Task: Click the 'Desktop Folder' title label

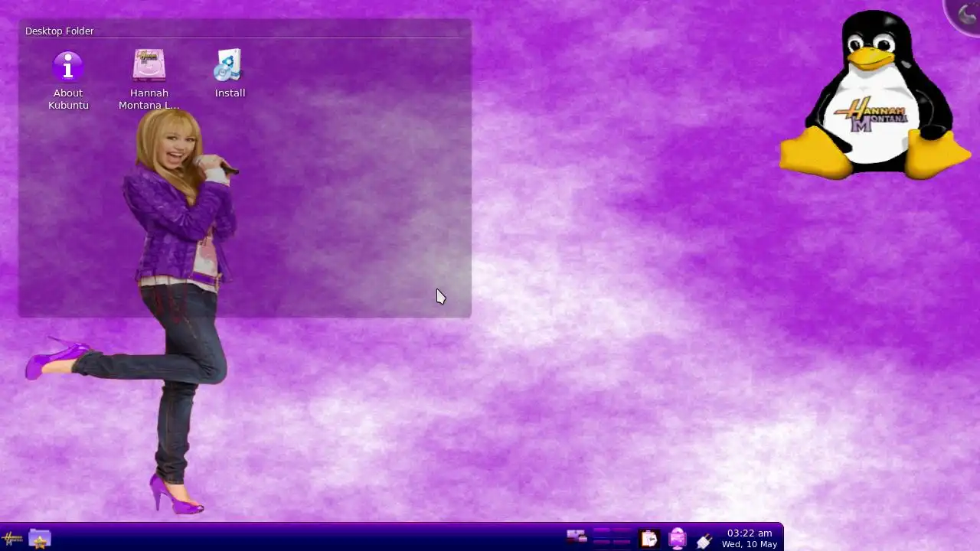Action: click(60, 31)
